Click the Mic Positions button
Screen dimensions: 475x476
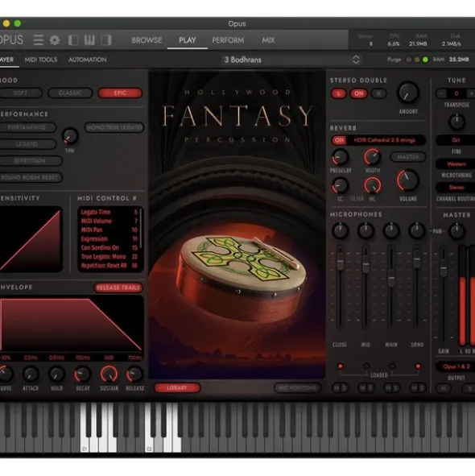pyautogui.click(x=297, y=387)
